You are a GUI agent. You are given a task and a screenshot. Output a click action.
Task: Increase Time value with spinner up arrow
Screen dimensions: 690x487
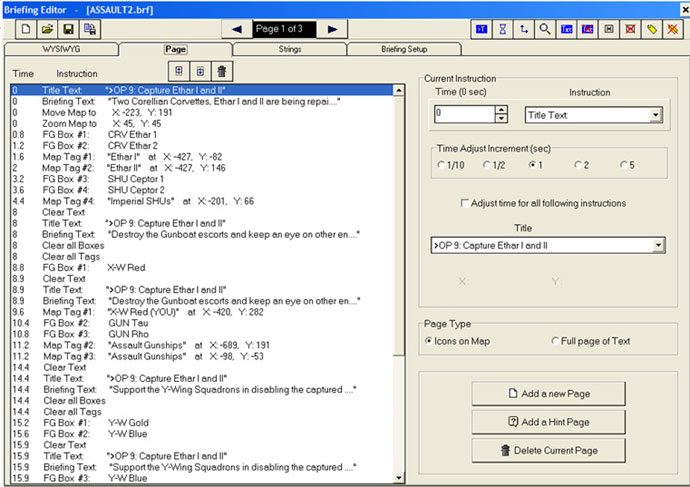[x=501, y=110]
